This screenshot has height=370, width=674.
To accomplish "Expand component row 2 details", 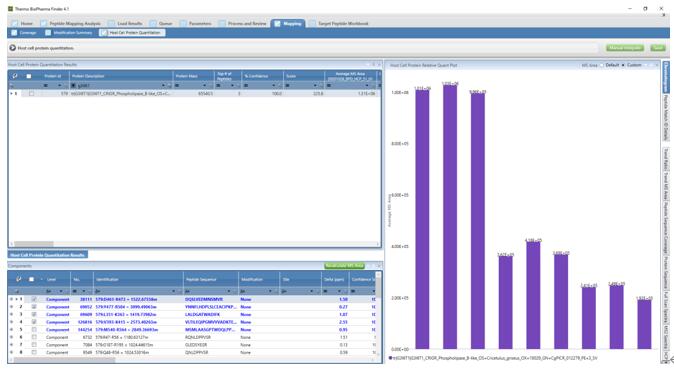I will [12, 307].
